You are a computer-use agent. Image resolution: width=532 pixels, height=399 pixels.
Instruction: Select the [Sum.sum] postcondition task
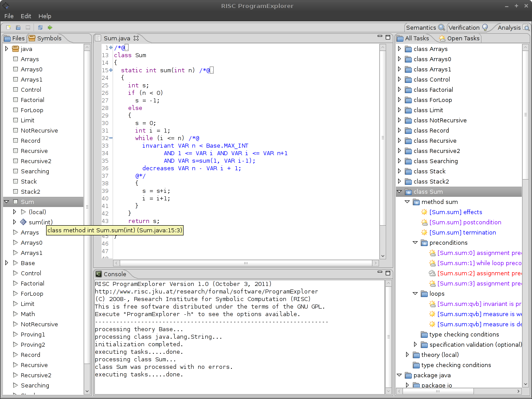tap(465, 223)
